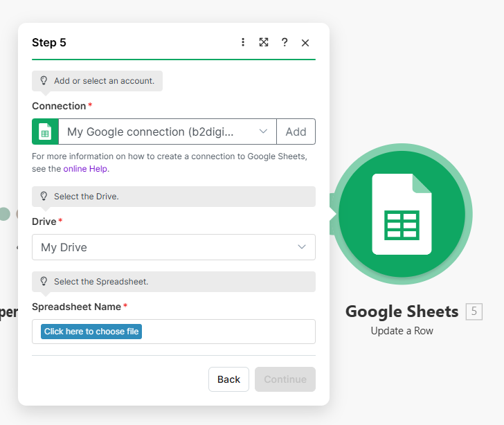Click the large Google Sheets module icon
The height and width of the screenshot is (425, 504).
(x=402, y=214)
